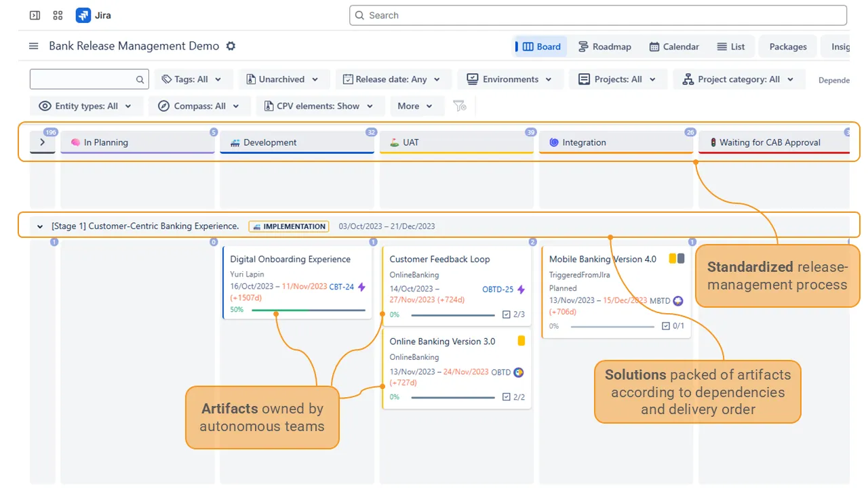
Task: Click the avatar on Mobile Banking Version 4.0
Action: [678, 301]
